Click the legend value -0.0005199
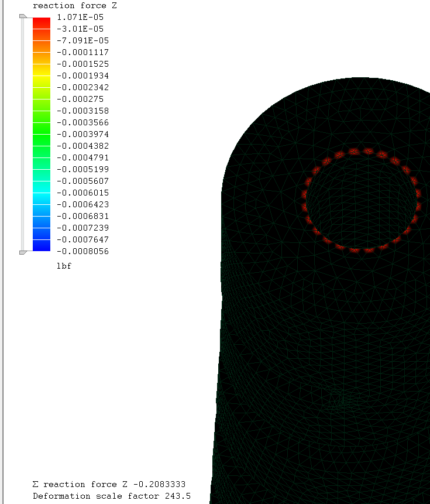430x504 pixels. (x=83, y=169)
